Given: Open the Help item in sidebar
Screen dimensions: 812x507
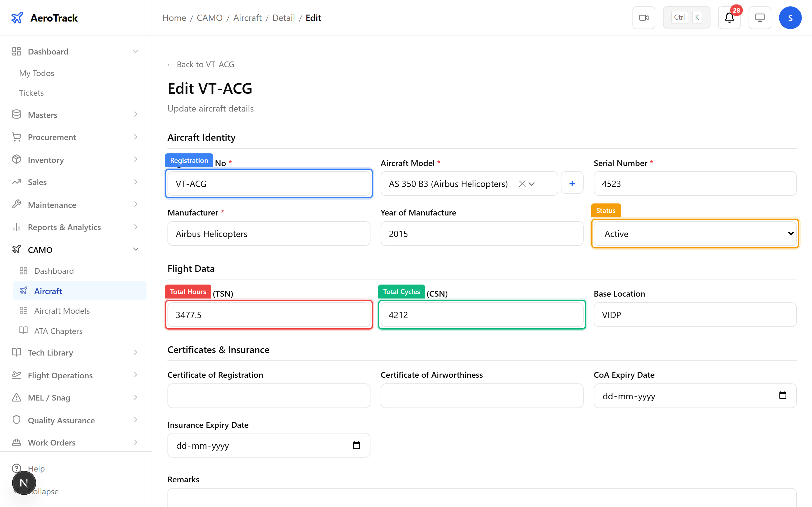Looking at the screenshot, I should [36, 468].
